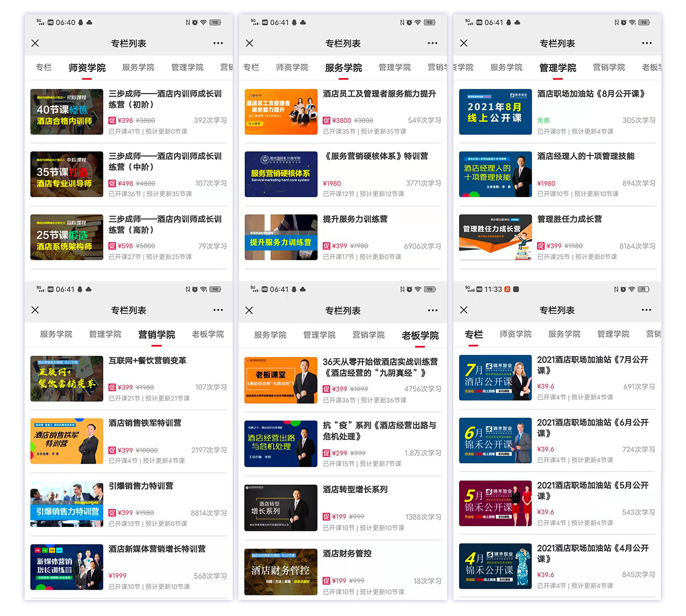Select 管理学院 tab on the 营销学院-selected screen
The image size is (686, 616).
point(105,334)
